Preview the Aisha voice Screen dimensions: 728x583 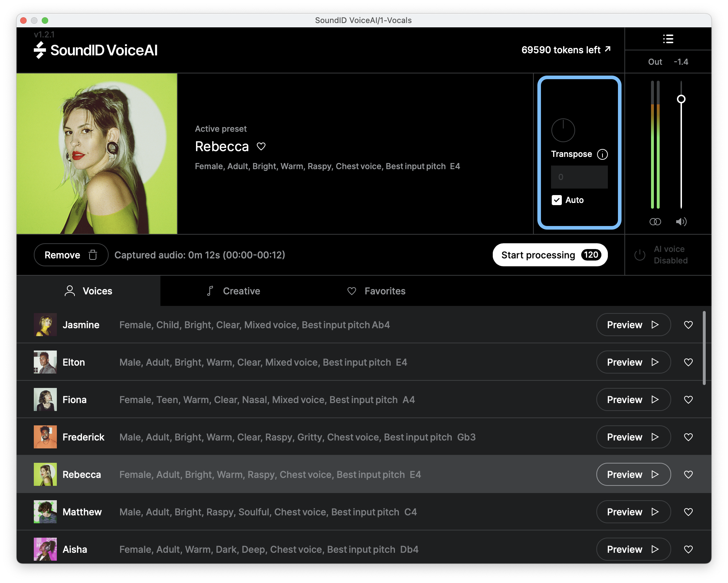(633, 549)
